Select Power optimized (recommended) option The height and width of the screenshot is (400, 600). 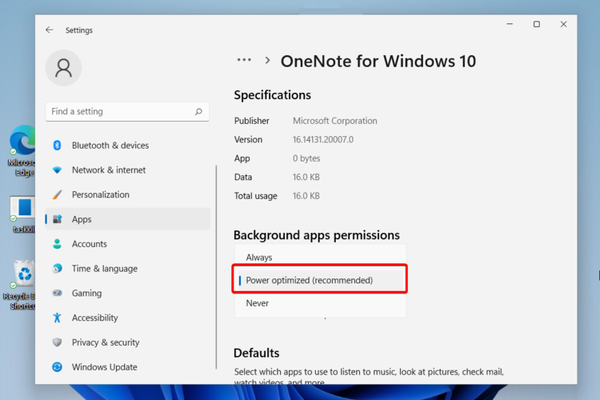309,280
